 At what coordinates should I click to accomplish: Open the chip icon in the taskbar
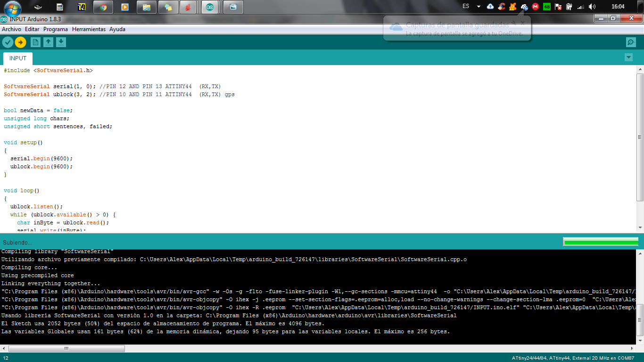tap(38, 7)
